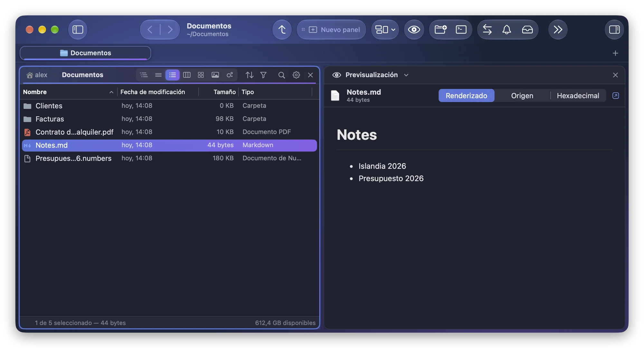Switch to image gallery view mode

click(x=215, y=75)
